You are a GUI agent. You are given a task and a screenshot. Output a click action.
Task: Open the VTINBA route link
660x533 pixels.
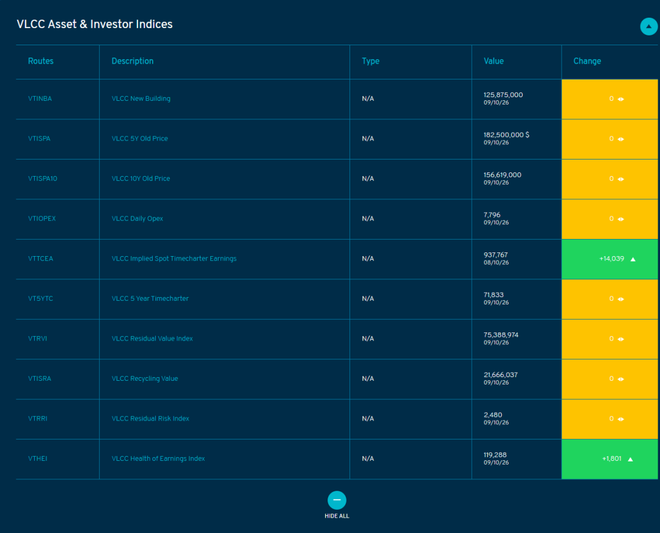[x=40, y=99]
